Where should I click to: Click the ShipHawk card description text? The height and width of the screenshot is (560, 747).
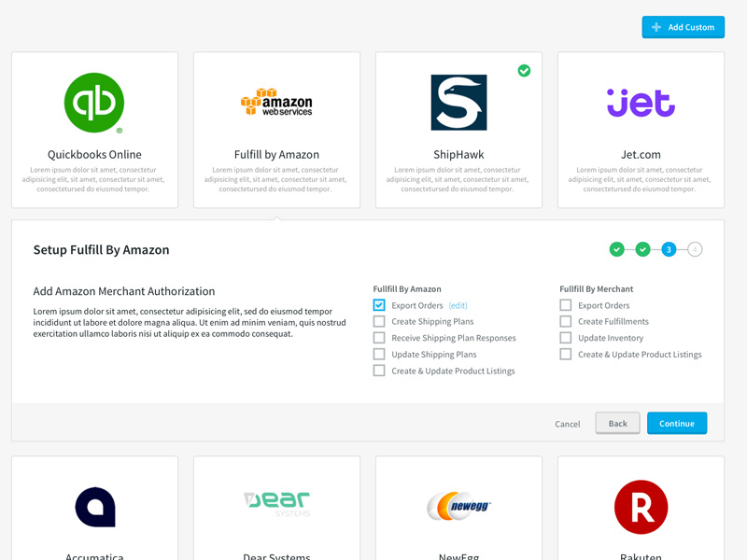click(x=458, y=179)
